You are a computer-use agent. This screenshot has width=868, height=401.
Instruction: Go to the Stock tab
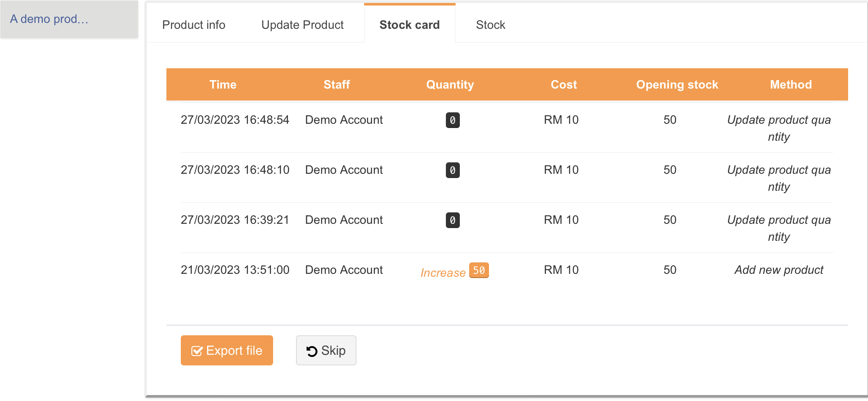490,25
